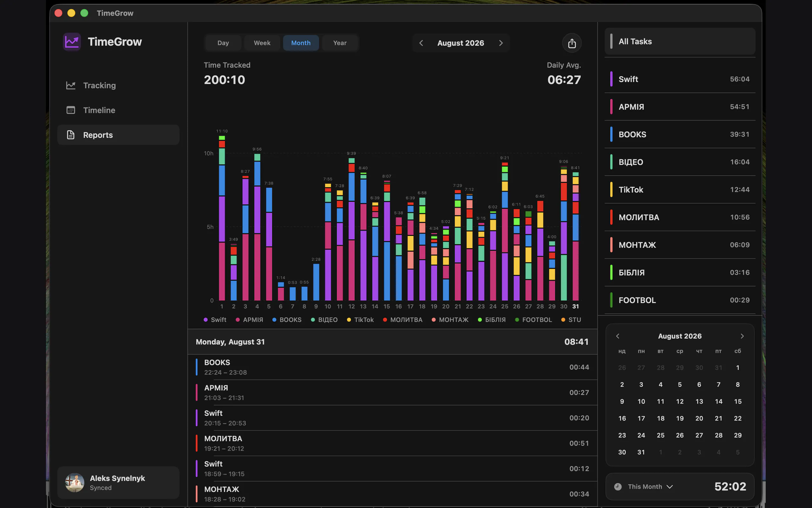Expand the This Month dropdown
Viewport: 812px width, 508px height.
650,486
